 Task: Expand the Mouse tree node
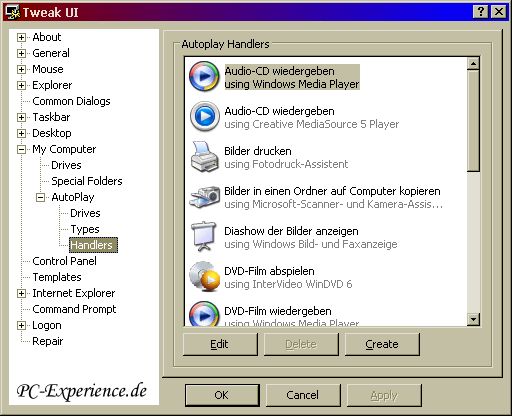[x=21, y=69]
